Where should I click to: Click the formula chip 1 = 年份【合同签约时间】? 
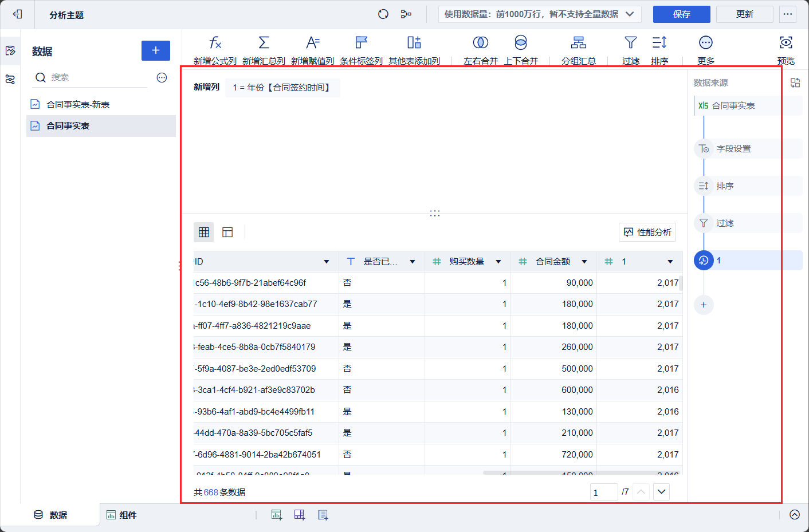click(282, 88)
